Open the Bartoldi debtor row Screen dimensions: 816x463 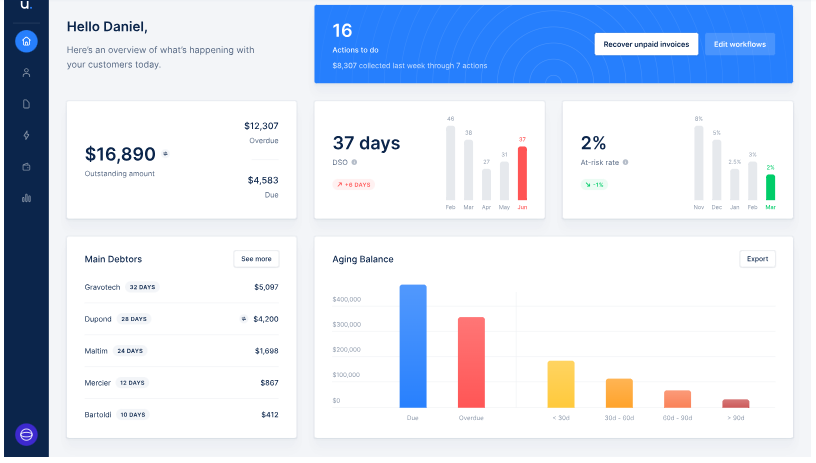coord(181,415)
